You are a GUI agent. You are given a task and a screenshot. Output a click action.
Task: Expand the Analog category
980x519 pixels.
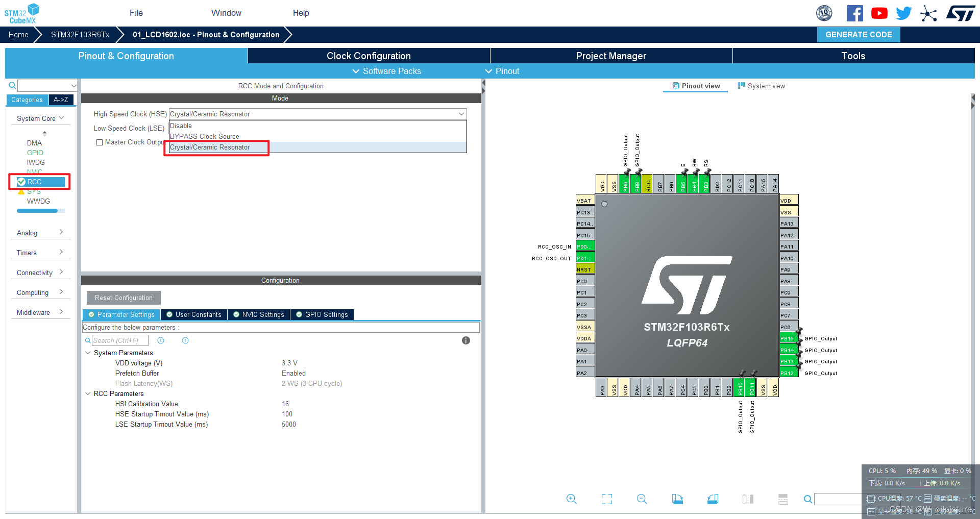[41, 233]
